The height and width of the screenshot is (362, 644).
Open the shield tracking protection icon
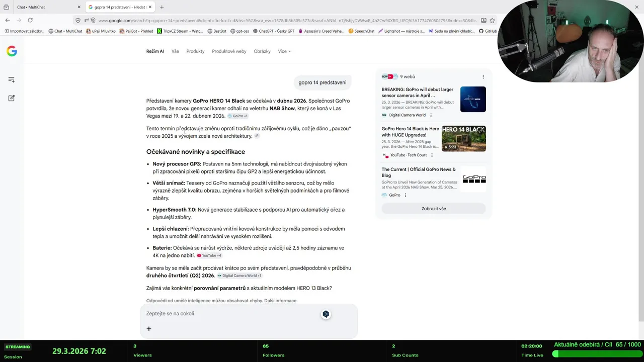coord(77,21)
